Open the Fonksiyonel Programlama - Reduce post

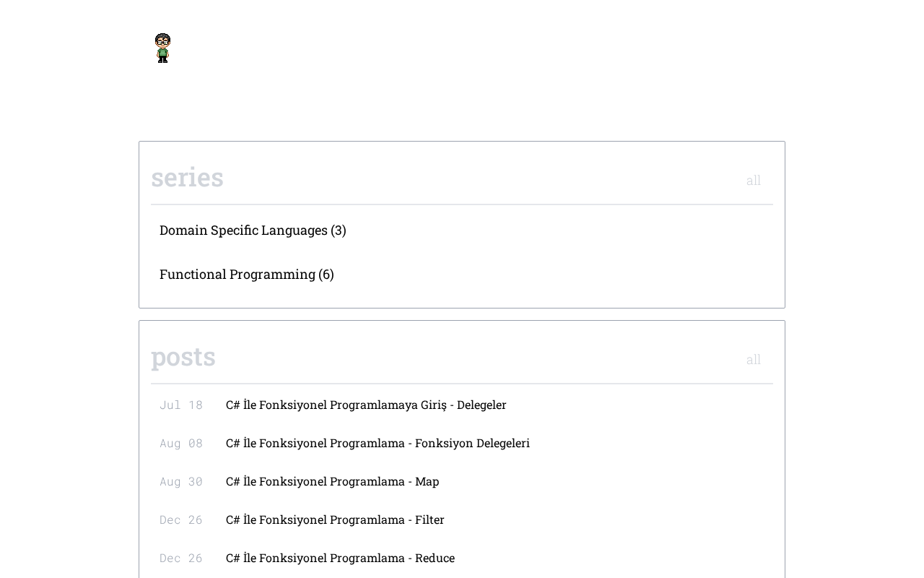(x=340, y=558)
